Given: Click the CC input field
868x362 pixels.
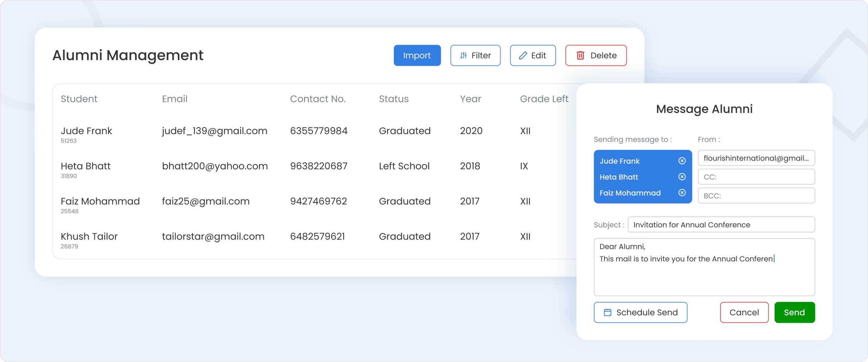Looking at the screenshot, I should pyautogui.click(x=756, y=176).
